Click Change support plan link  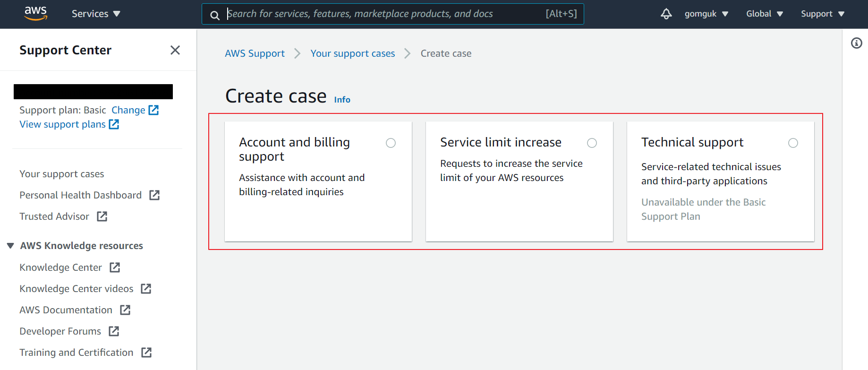[128, 110]
